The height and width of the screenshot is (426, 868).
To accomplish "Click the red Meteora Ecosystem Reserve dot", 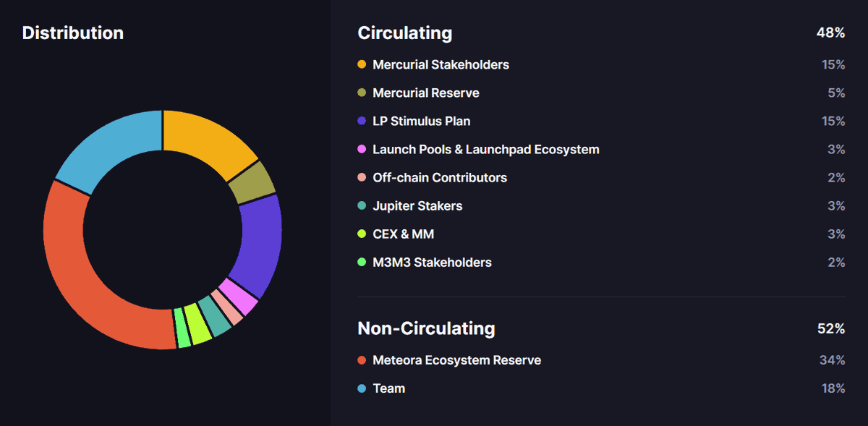I will (362, 360).
